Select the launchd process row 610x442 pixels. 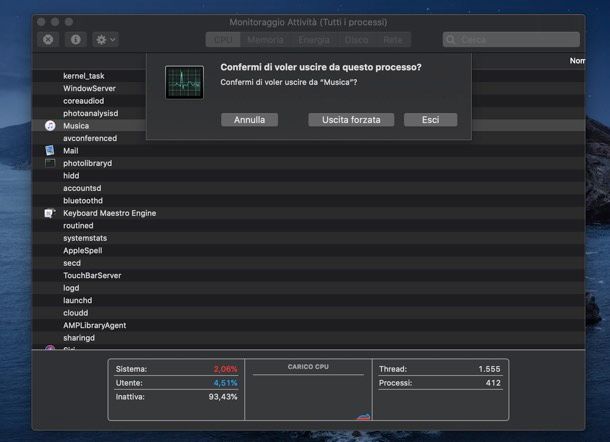point(308,300)
